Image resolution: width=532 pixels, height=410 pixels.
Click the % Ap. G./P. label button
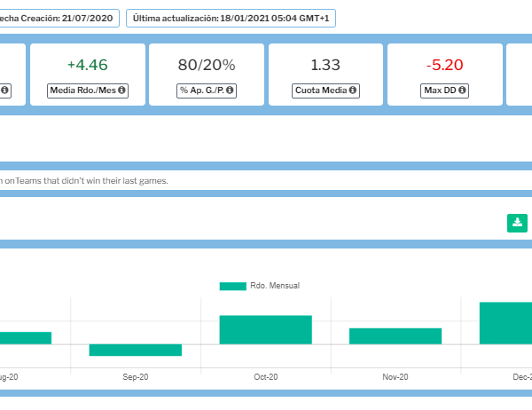207,91
